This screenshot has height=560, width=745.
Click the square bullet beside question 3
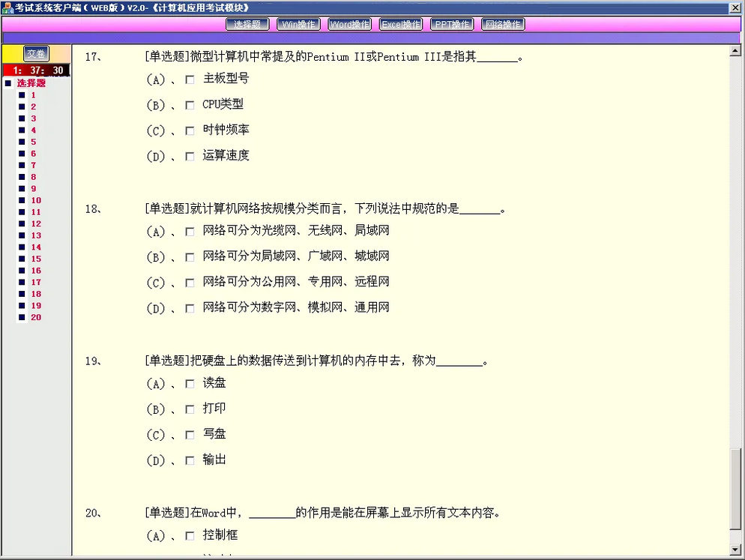point(22,118)
